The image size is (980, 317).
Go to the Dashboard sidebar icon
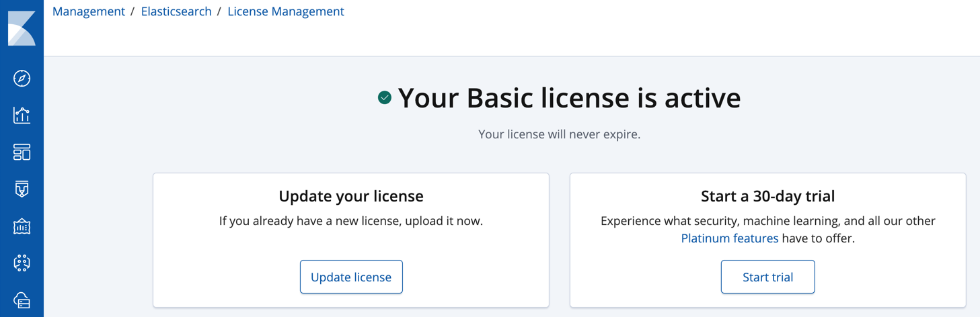point(22,152)
